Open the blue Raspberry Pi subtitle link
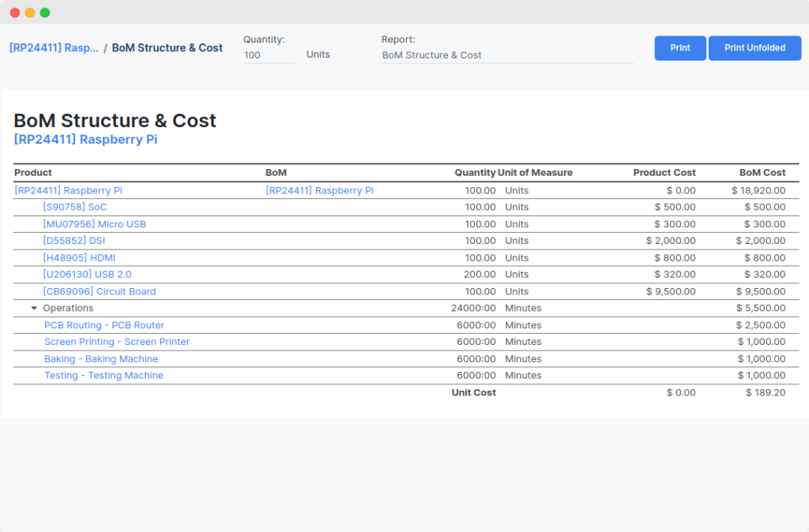The image size is (809, 532). 85,140
